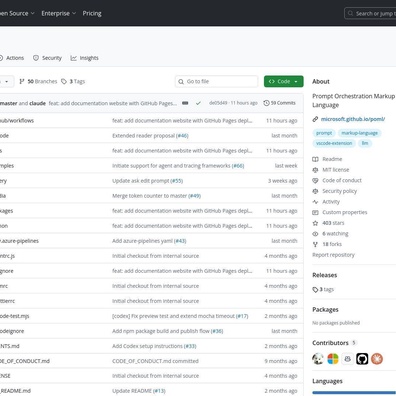Open commit hash de05d49
Viewport: 396px width, 396px height.
tap(218, 103)
